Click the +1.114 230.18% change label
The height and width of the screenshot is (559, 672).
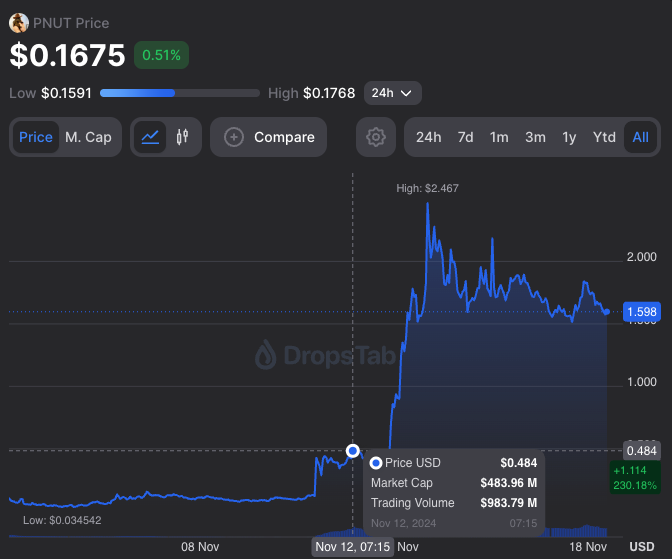tap(635, 478)
